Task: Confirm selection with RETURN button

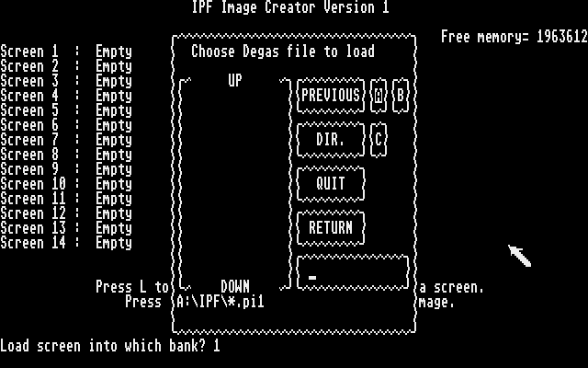Action: (331, 228)
